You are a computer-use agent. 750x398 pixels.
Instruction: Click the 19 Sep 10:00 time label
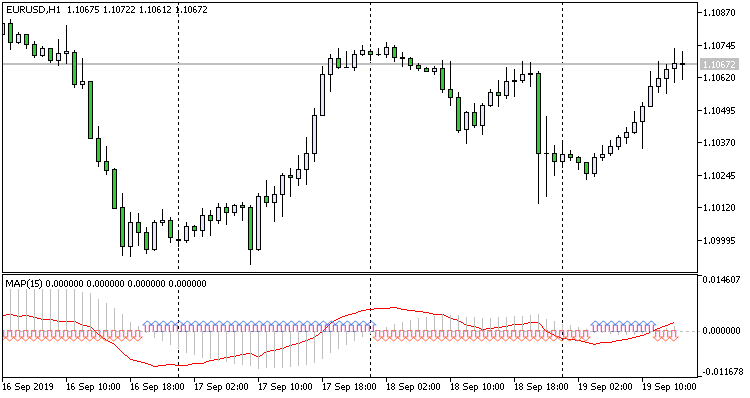[670, 387]
